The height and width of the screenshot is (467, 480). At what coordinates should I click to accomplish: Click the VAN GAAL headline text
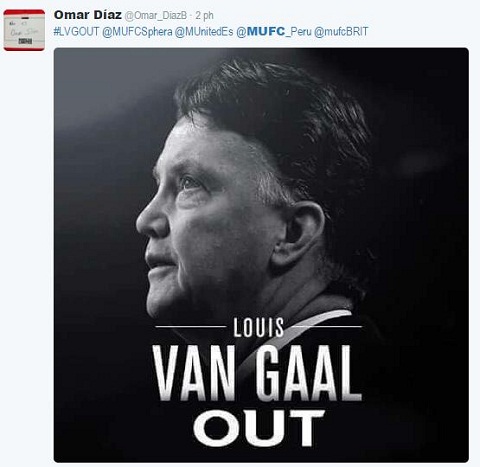pyautogui.click(x=257, y=373)
